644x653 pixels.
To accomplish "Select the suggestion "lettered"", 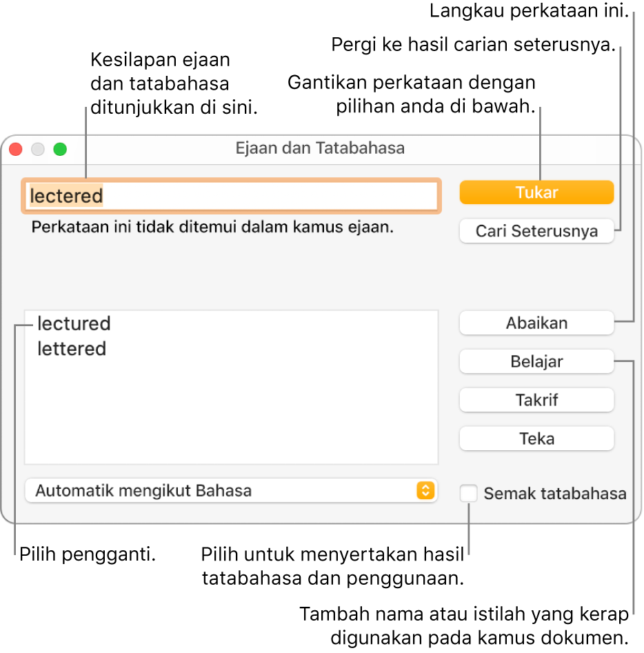I will 72,349.
